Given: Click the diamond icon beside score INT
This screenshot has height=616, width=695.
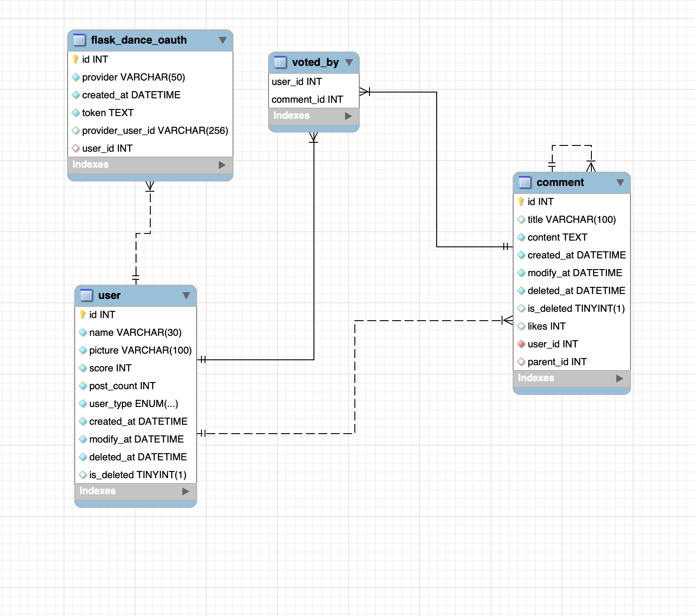Looking at the screenshot, I should pos(83,368).
